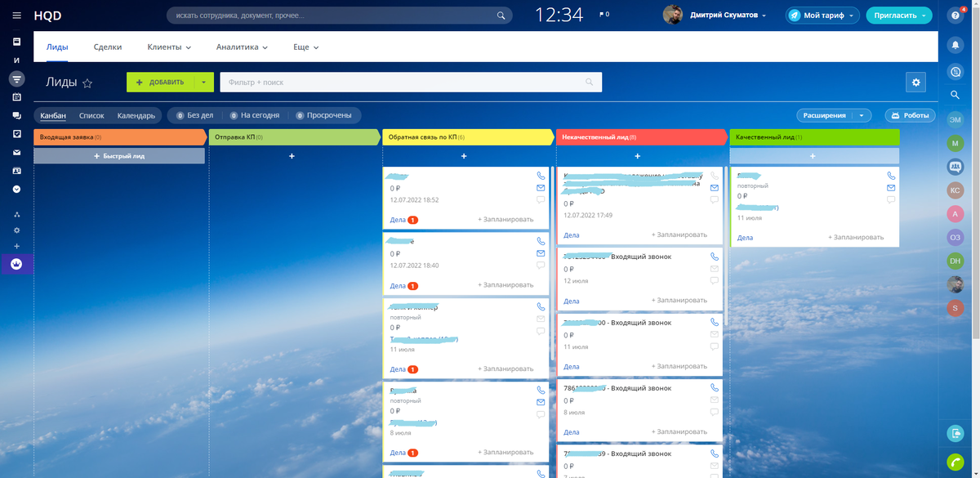Toggle the Просрочены counter filter
The height and width of the screenshot is (478, 980).
(323, 115)
